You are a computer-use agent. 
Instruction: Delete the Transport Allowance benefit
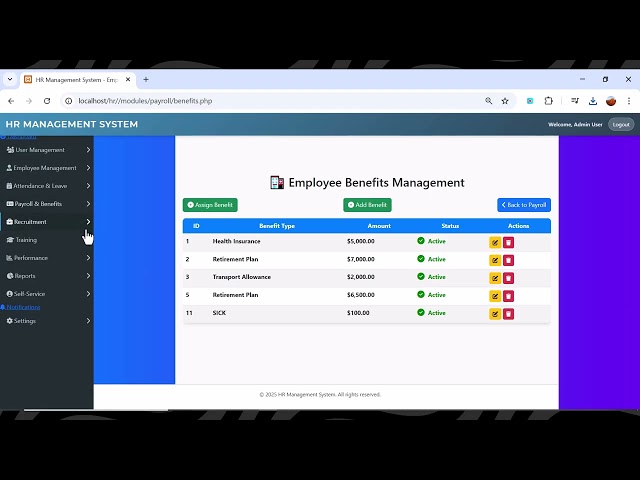coord(508,278)
